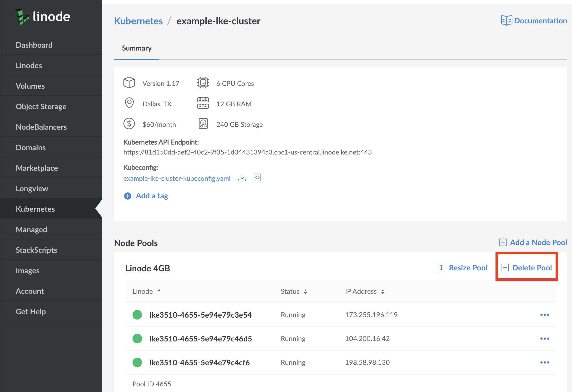Click the Kubernetes breadcrumb link
Screen dimensions: 572x392
coord(138,21)
